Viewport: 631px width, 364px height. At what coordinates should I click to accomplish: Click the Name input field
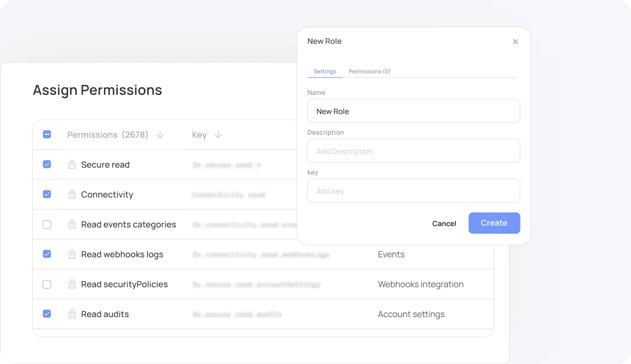[413, 111]
